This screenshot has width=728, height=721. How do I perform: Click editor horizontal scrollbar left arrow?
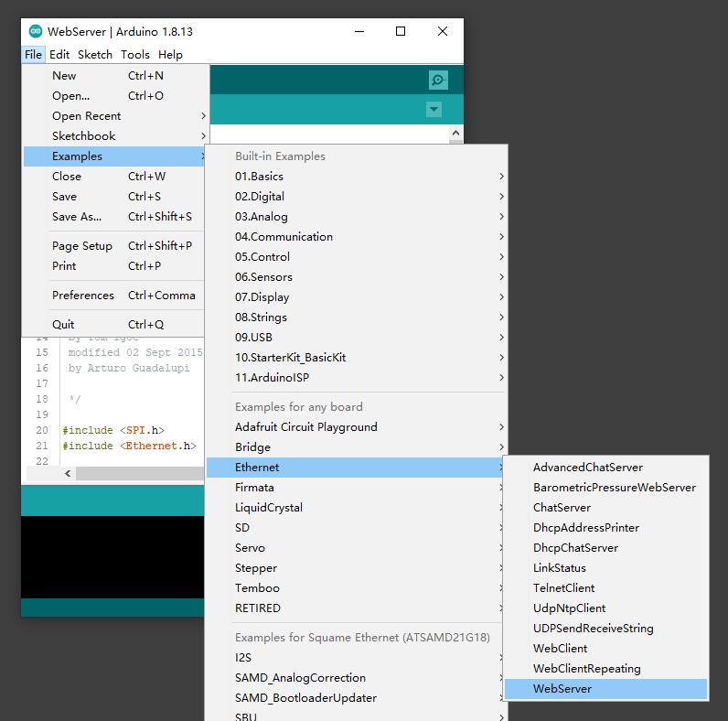tap(68, 473)
